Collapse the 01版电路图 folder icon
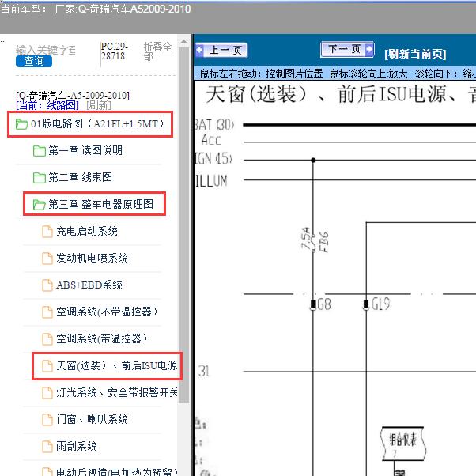The image size is (476, 476). [21, 124]
